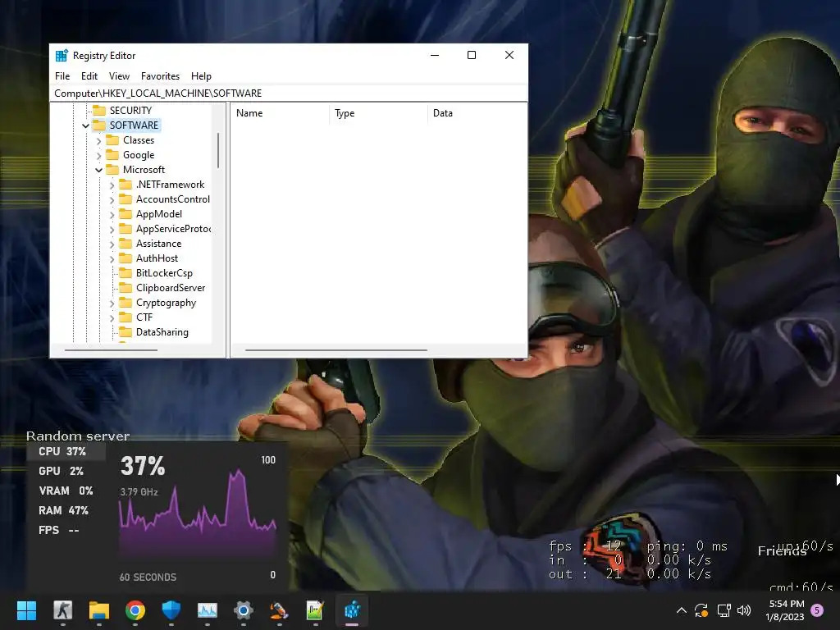The width and height of the screenshot is (840, 630).
Task: Click the CTF folder icon
Action: click(126, 317)
